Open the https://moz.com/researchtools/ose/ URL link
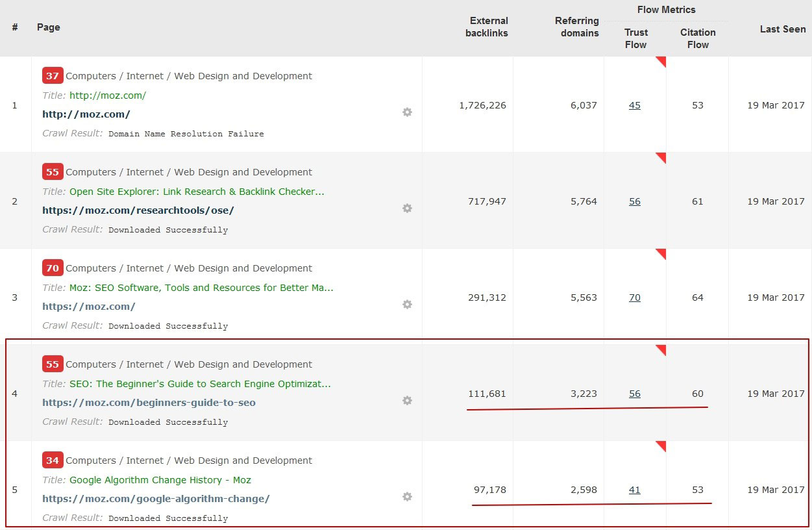 point(138,210)
